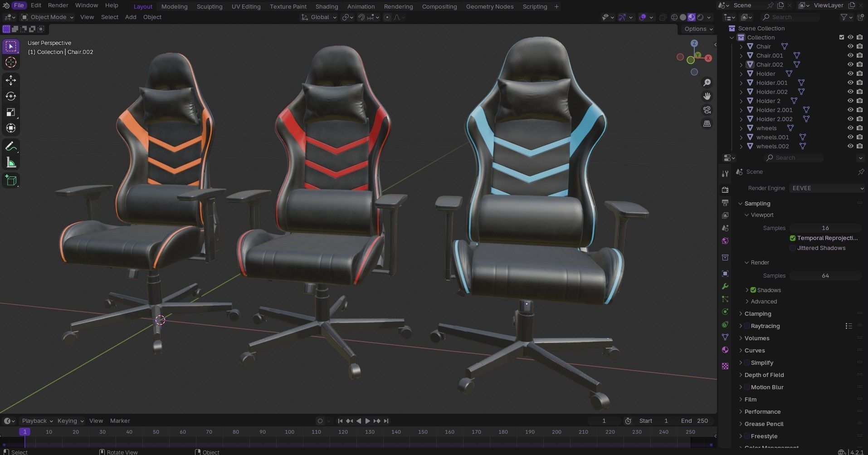Toggle the camera view icon
868x455 pixels.
[707, 110]
